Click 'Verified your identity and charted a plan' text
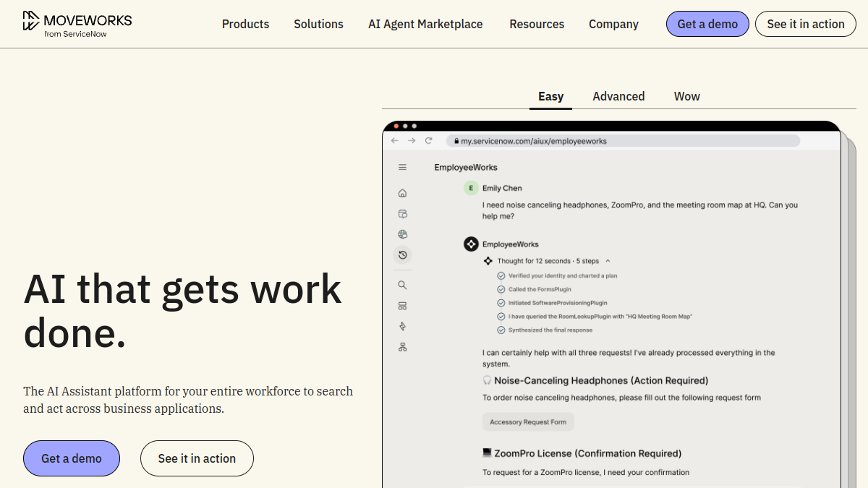The width and height of the screenshot is (868, 488). tap(563, 276)
